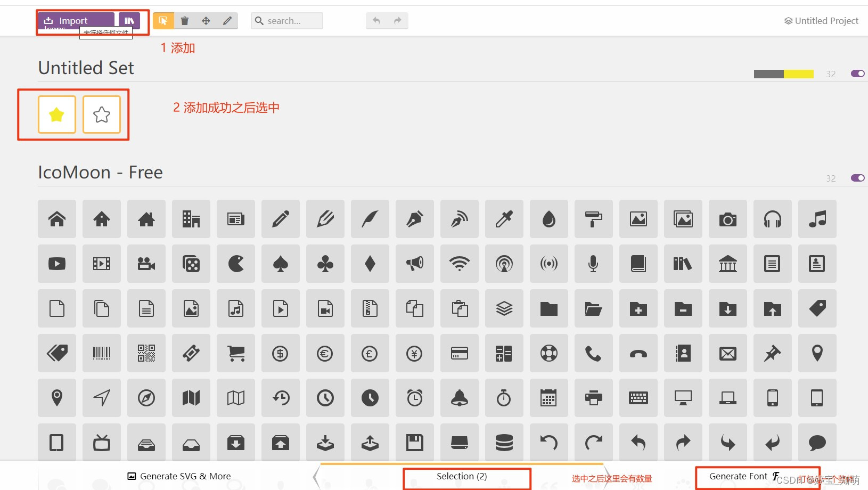Select the camera icon

click(728, 219)
